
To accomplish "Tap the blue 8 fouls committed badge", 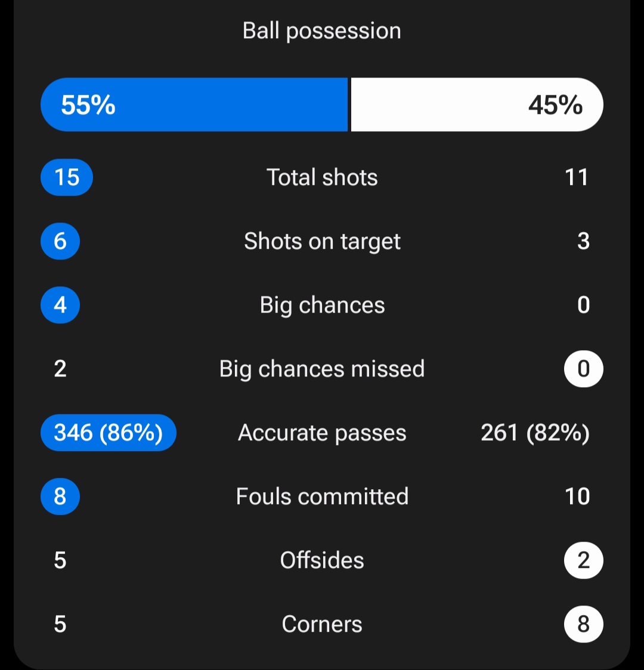I will click(60, 496).
